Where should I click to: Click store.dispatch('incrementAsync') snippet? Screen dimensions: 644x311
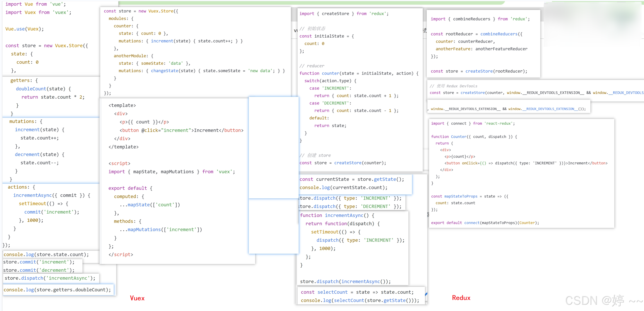click(50, 278)
